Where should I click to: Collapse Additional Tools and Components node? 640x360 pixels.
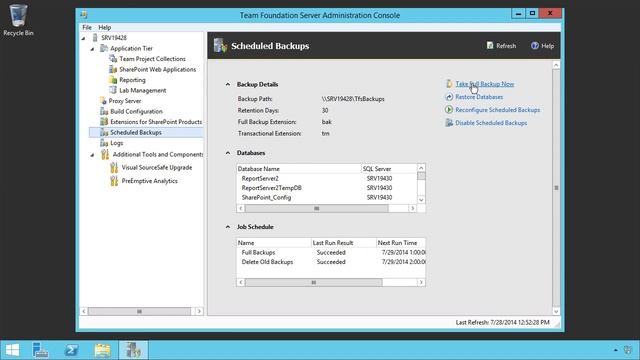point(93,155)
